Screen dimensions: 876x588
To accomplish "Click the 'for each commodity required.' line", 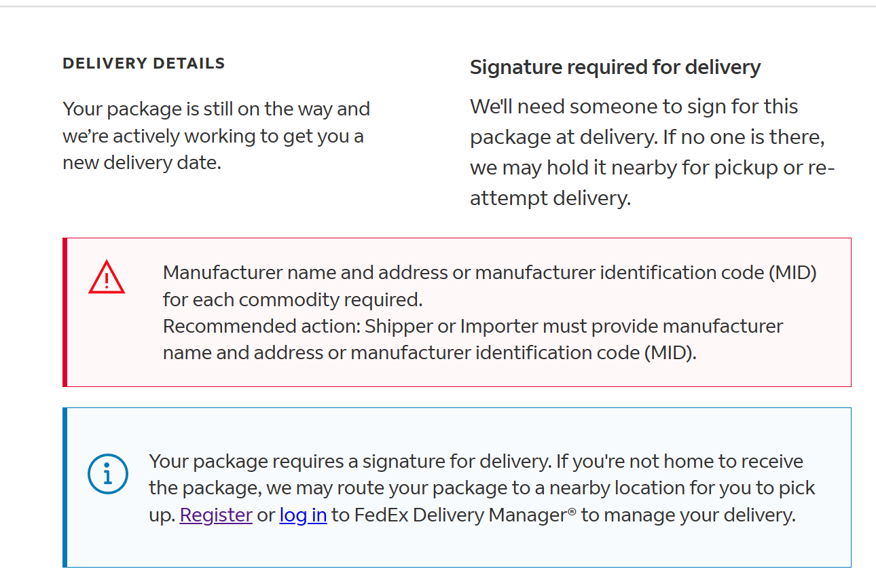I will (293, 299).
